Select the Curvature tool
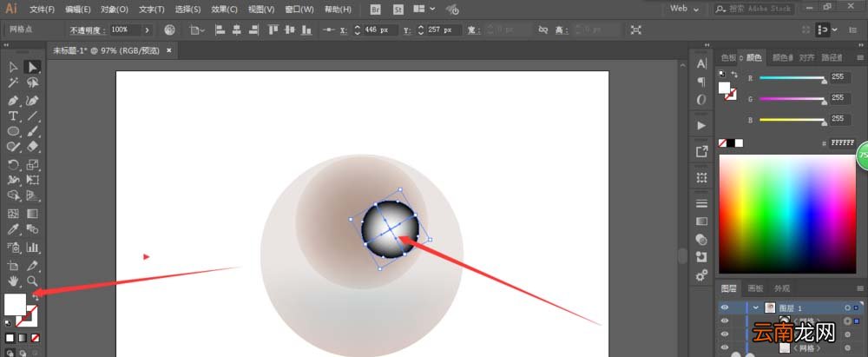The height and width of the screenshot is (357, 868). pyautogui.click(x=32, y=101)
